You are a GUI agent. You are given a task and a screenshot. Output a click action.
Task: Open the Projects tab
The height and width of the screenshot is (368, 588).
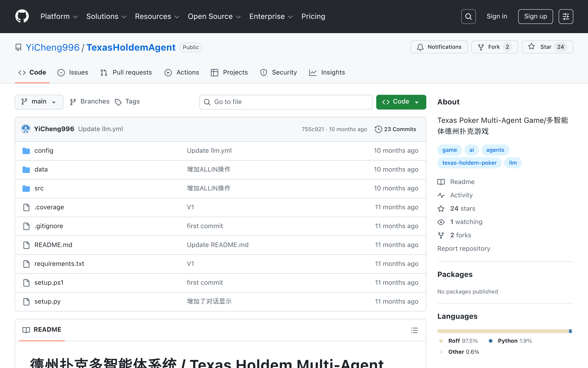point(229,72)
